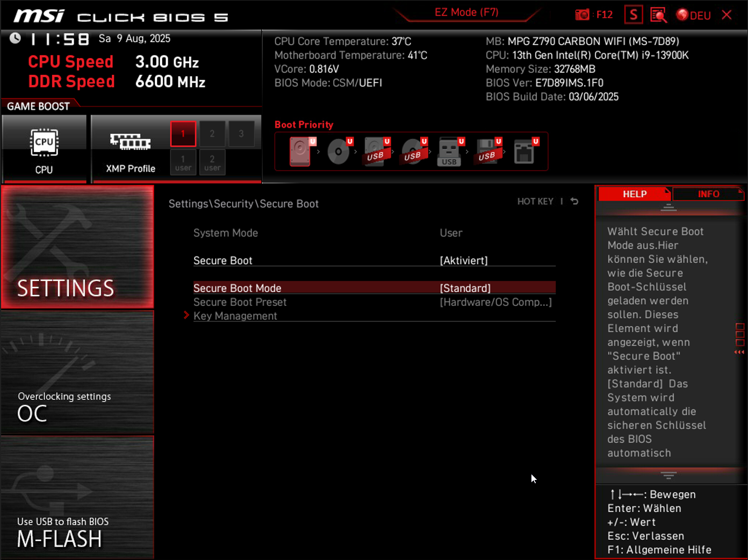Image resolution: width=748 pixels, height=560 pixels.
Task: Select the USB floppy boot device icon
Action: point(488,151)
